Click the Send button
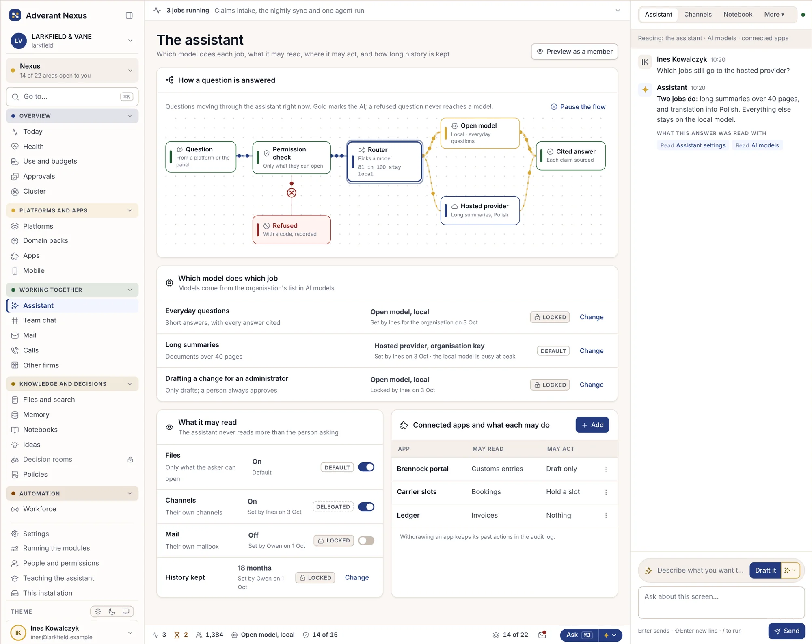The height and width of the screenshot is (644, 812). pos(786,631)
